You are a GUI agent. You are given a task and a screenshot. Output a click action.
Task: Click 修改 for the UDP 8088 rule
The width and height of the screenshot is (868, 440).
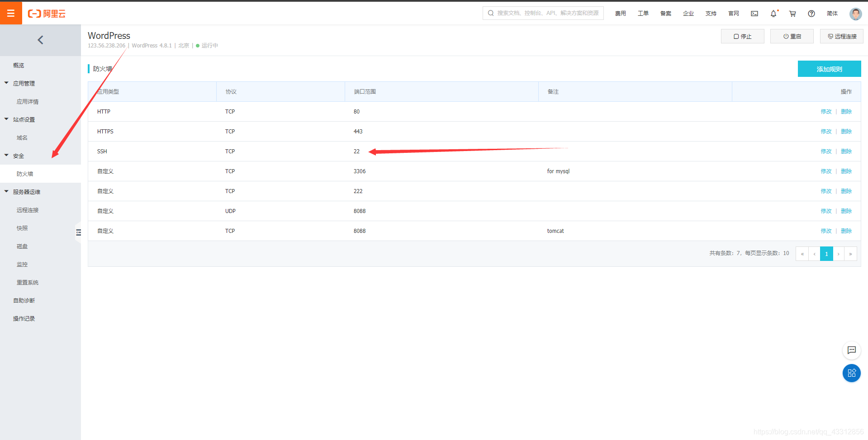(x=826, y=211)
